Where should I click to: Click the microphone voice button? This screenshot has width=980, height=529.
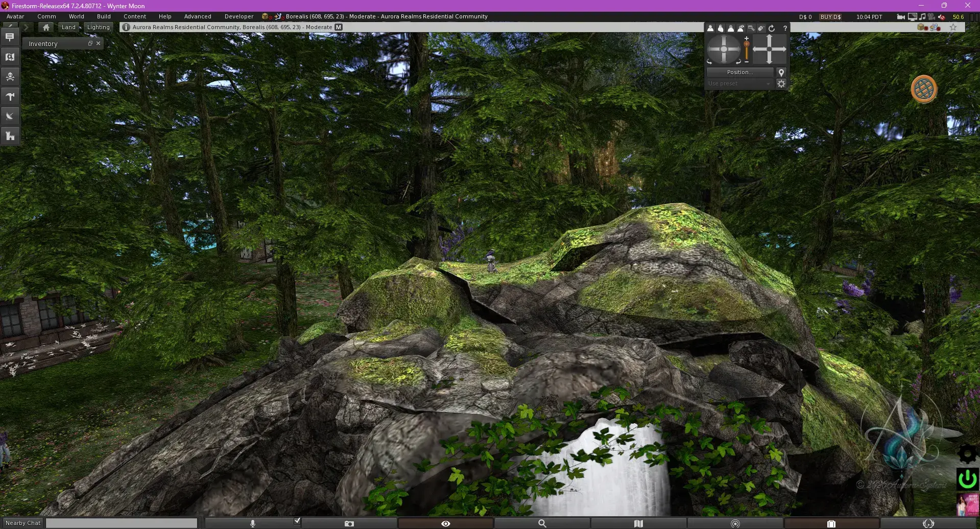pyautogui.click(x=252, y=523)
